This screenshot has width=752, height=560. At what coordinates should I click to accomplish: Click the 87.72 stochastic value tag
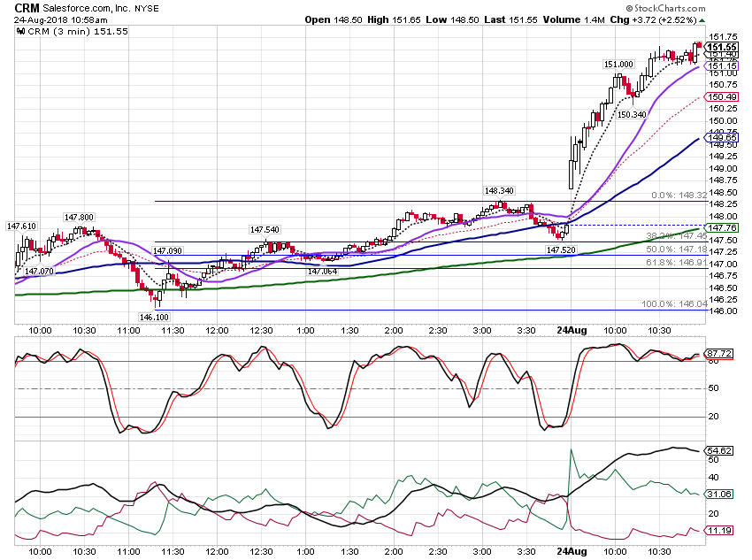(x=719, y=354)
